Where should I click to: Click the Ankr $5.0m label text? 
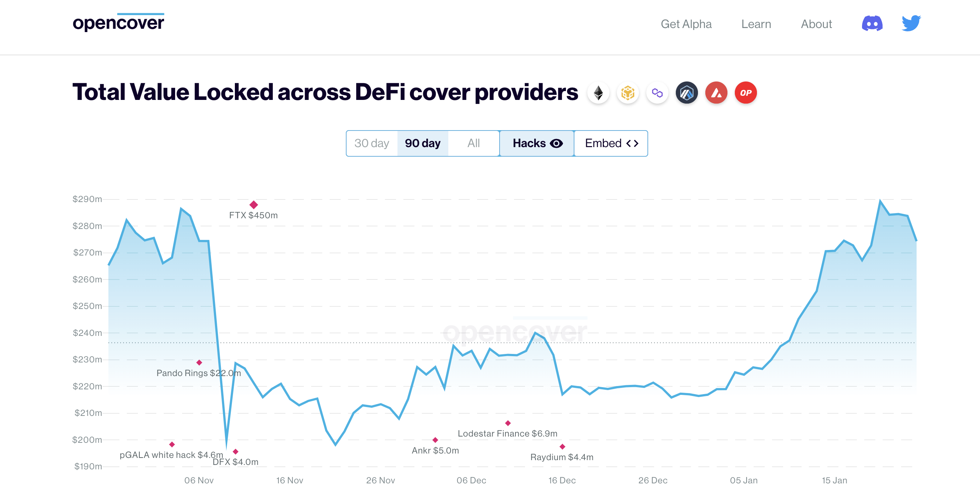click(x=435, y=451)
